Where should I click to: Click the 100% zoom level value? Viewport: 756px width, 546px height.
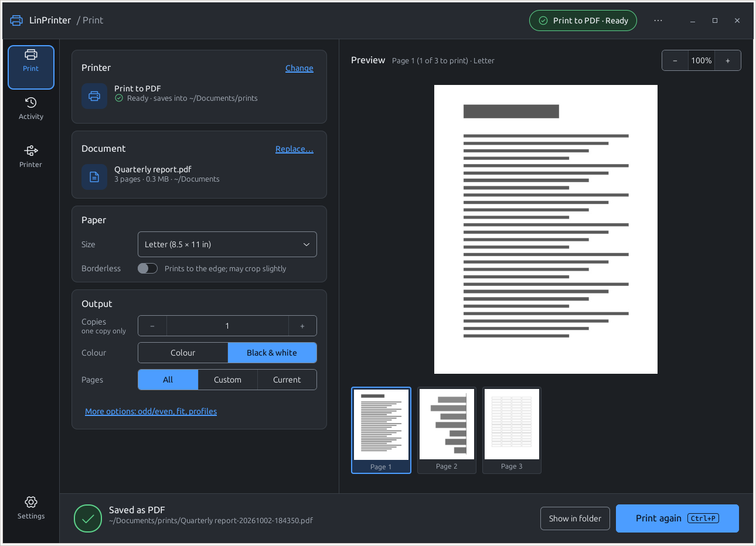(701, 60)
